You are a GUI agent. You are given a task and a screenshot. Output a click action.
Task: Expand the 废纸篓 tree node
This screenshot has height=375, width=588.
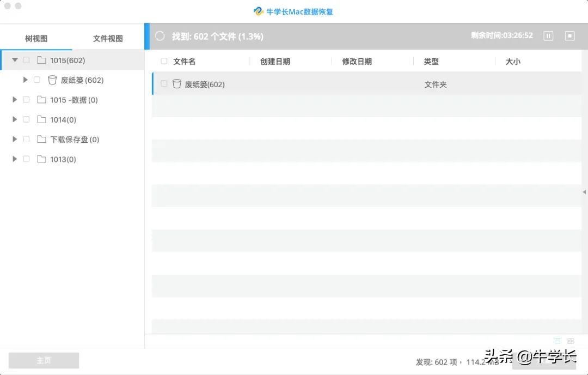coord(25,80)
